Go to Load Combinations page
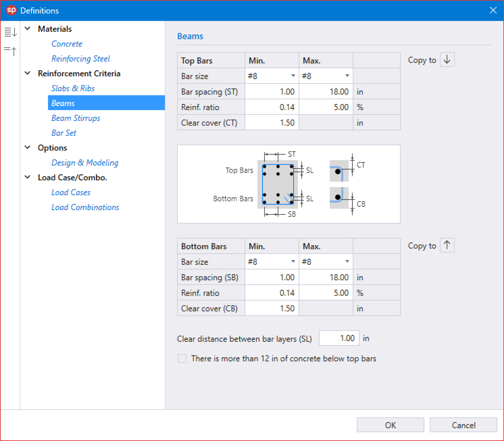Screen dimensions: 504x441 coord(85,207)
